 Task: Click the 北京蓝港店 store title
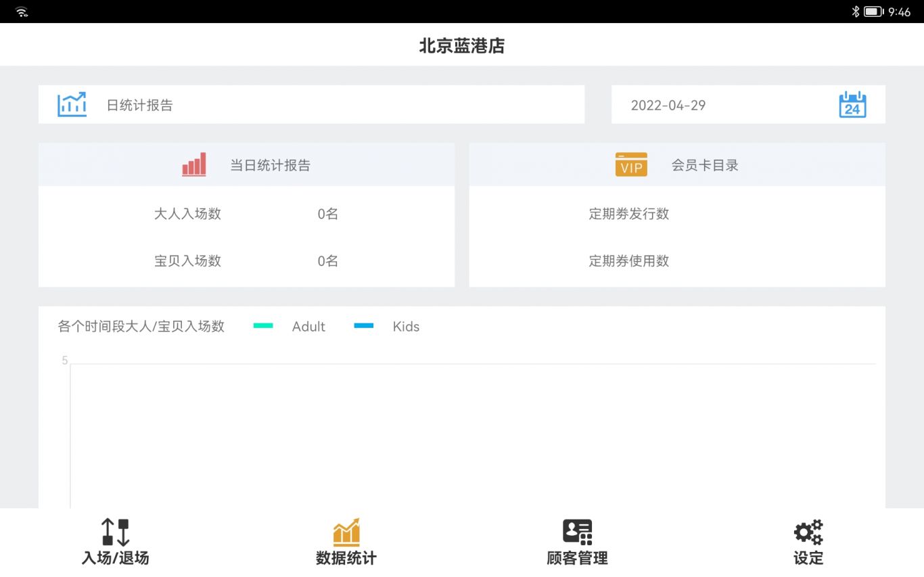[x=462, y=45]
